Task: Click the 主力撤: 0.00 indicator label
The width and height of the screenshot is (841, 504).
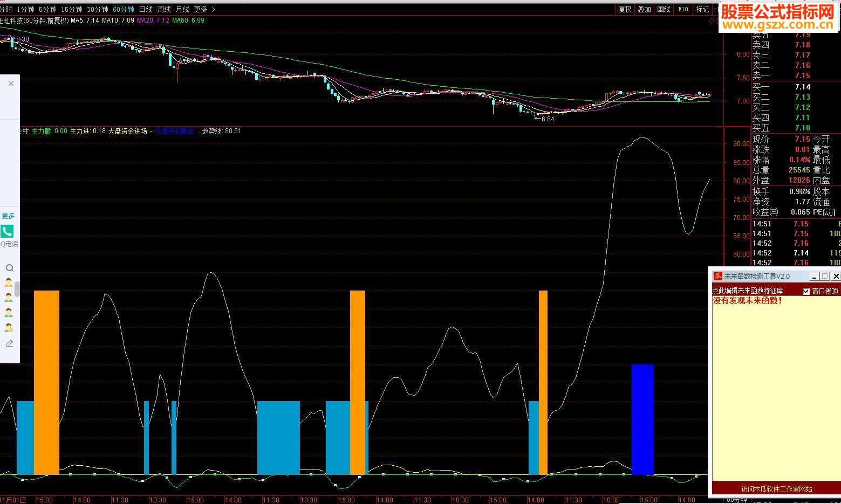Action: click(50, 131)
